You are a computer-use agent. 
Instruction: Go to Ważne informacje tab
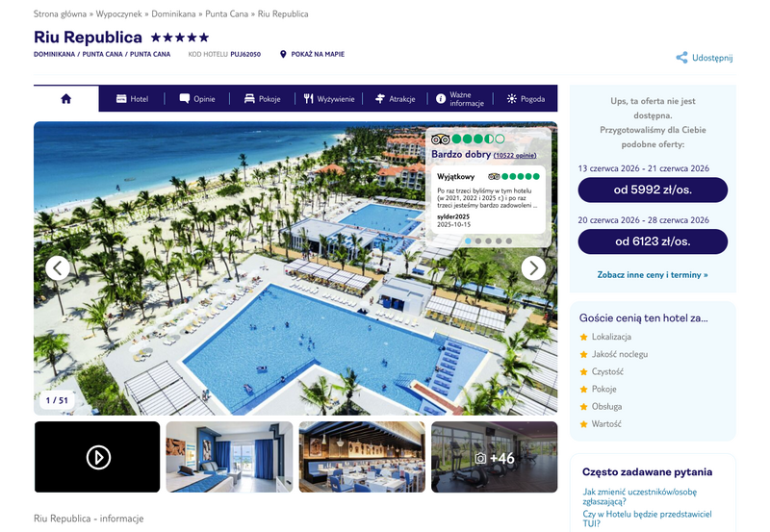coord(460,99)
